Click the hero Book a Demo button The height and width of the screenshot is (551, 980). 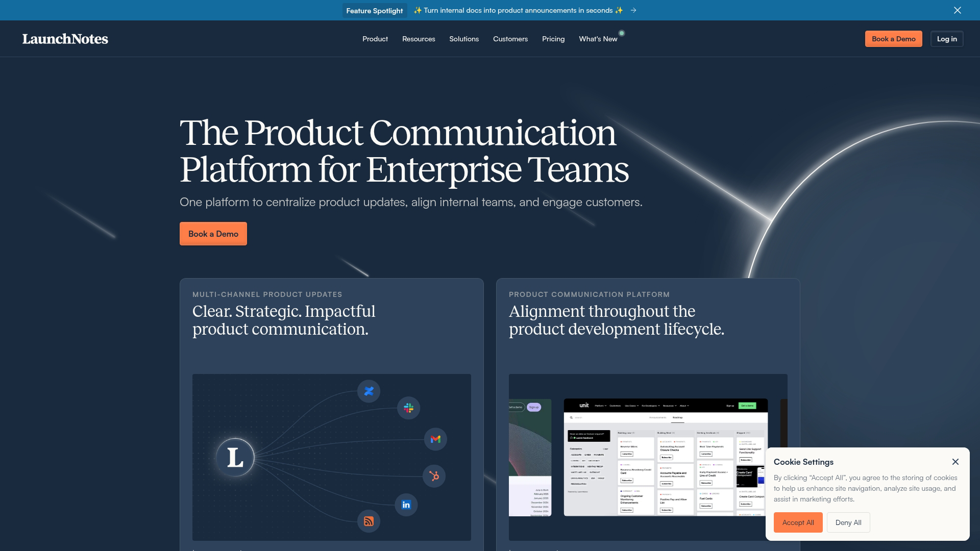(213, 234)
